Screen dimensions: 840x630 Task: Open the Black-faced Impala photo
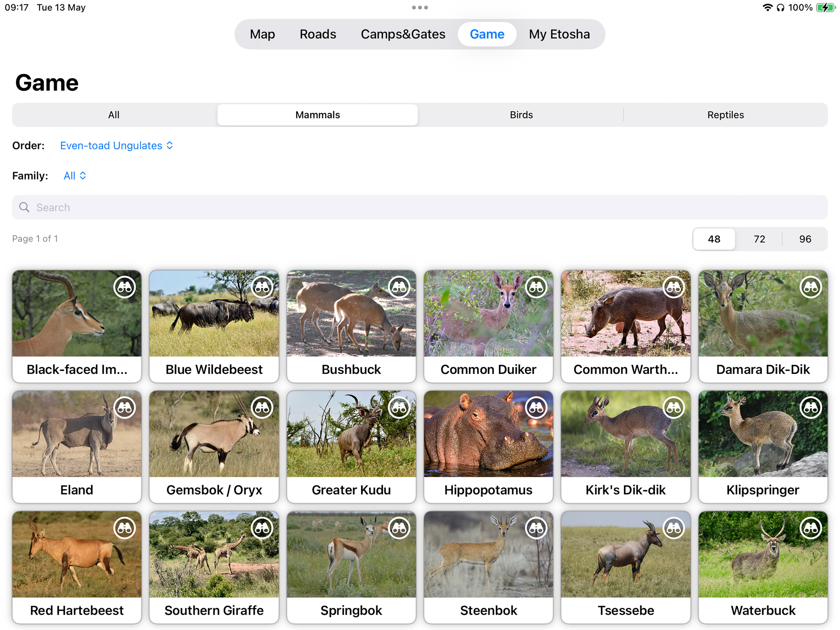(77, 314)
